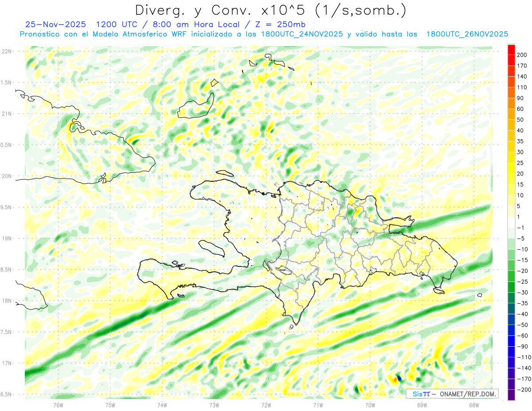This screenshot has height=411, width=532.
Task: Click the "18N" latitude axis label
Action: click(x=6, y=301)
